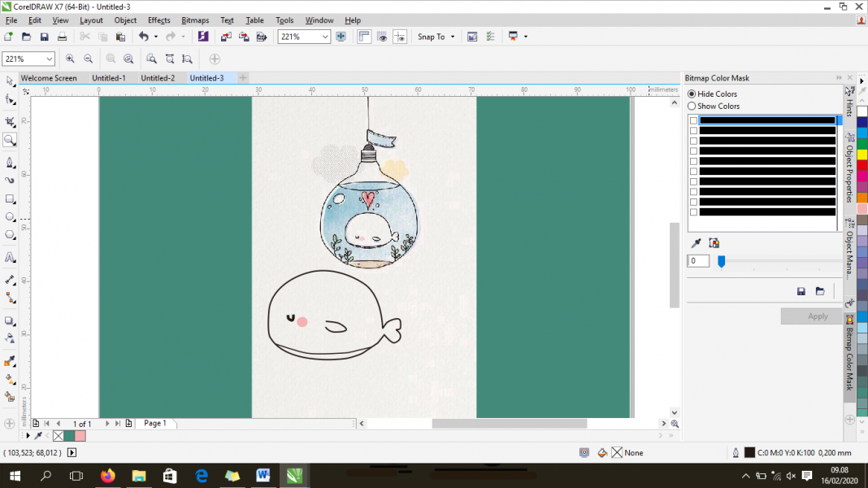Pick the Ellipse tool

[x=10, y=217]
